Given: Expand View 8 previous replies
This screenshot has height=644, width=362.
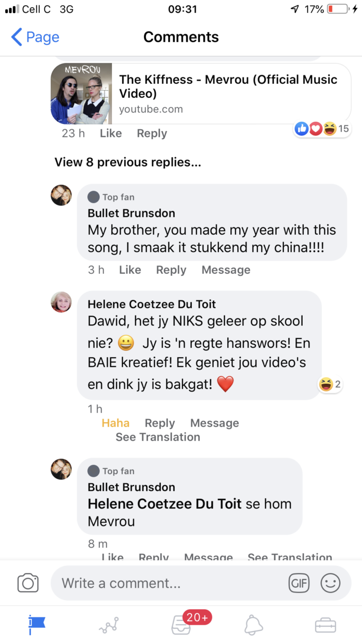Looking at the screenshot, I should pyautogui.click(x=128, y=162).
